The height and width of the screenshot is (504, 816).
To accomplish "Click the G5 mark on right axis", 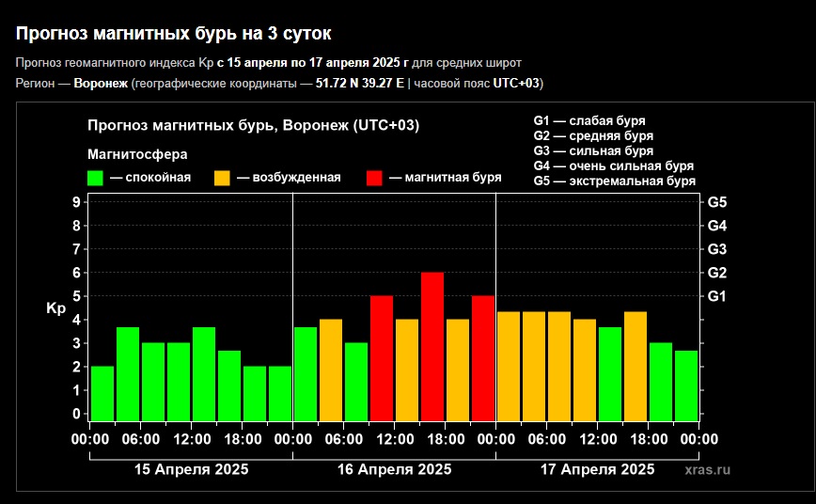I will click(x=717, y=202).
